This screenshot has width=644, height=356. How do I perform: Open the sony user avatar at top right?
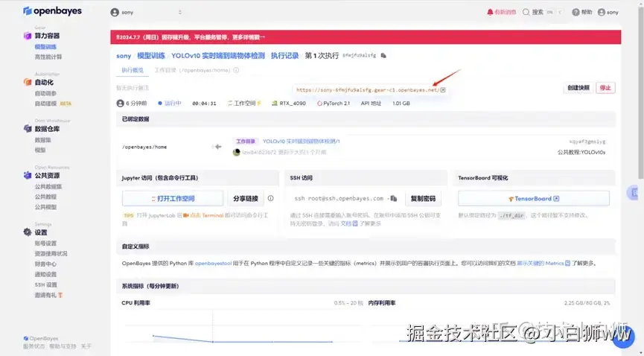point(602,13)
